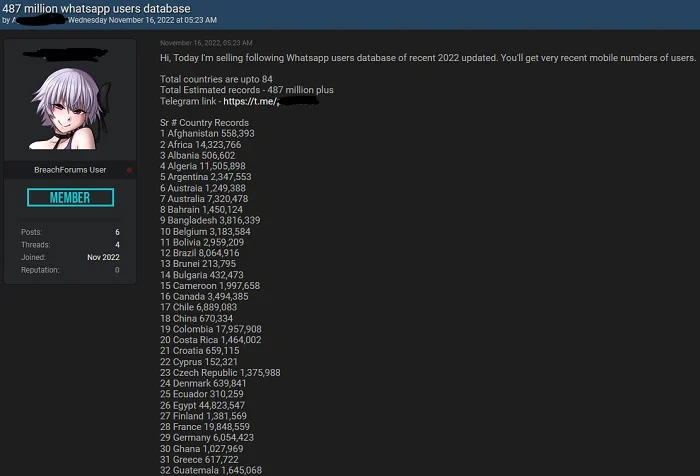This screenshot has width=700, height=476.
Task: Click the 'Guatemala 1,645,068' list entry
Action: point(211,470)
